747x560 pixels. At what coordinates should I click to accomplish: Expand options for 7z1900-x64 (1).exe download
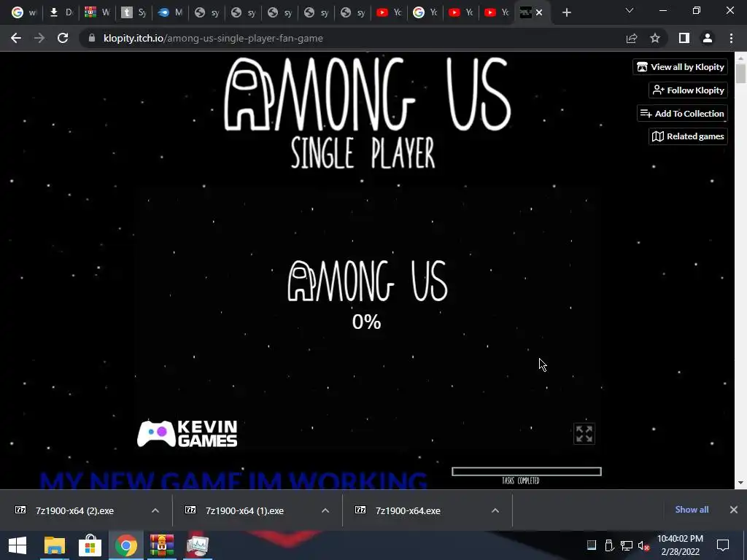click(325, 510)
